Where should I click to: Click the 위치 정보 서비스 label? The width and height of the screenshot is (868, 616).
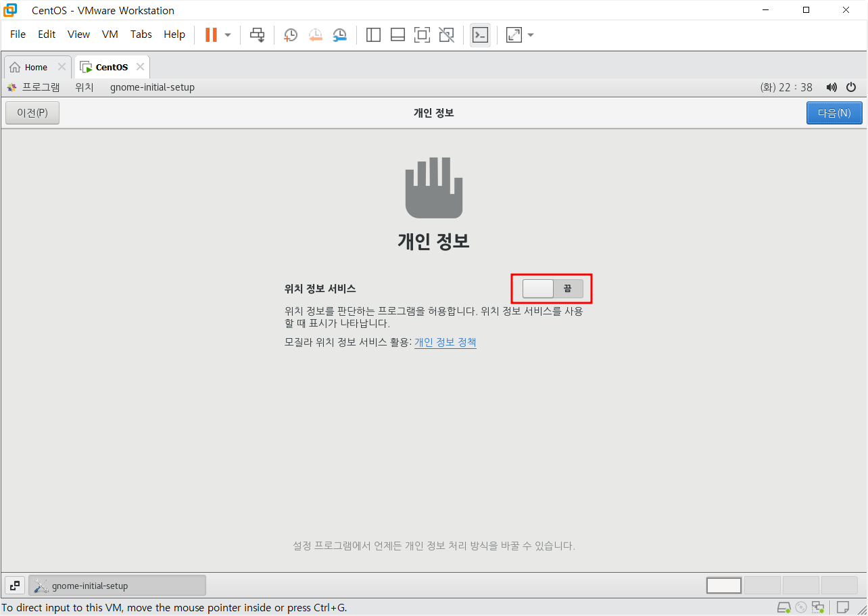point(320,289)
